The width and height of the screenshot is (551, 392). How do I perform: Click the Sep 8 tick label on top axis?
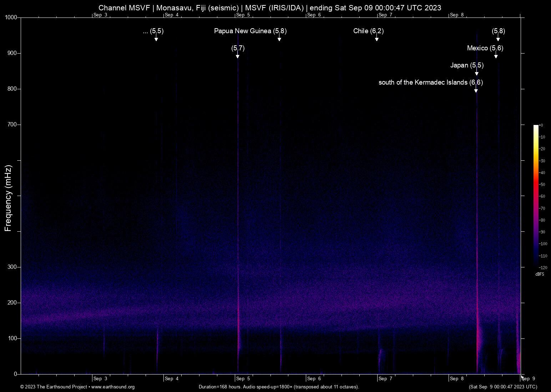click(x=457, y=15)
